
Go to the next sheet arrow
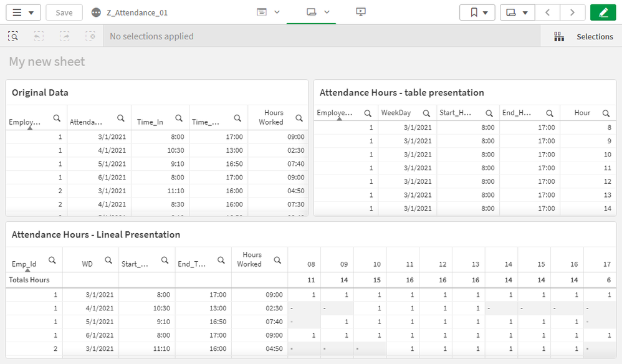pos(572,12)
